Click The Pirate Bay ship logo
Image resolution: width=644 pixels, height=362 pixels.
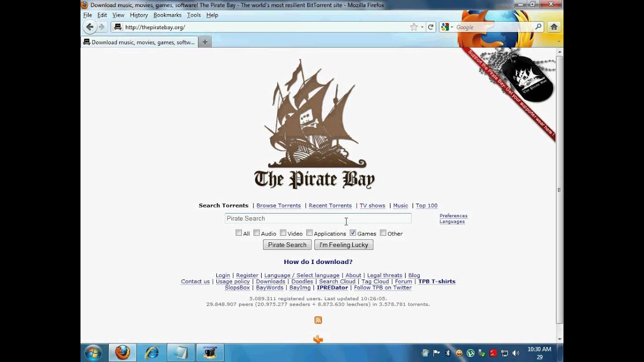pos(314,124)
